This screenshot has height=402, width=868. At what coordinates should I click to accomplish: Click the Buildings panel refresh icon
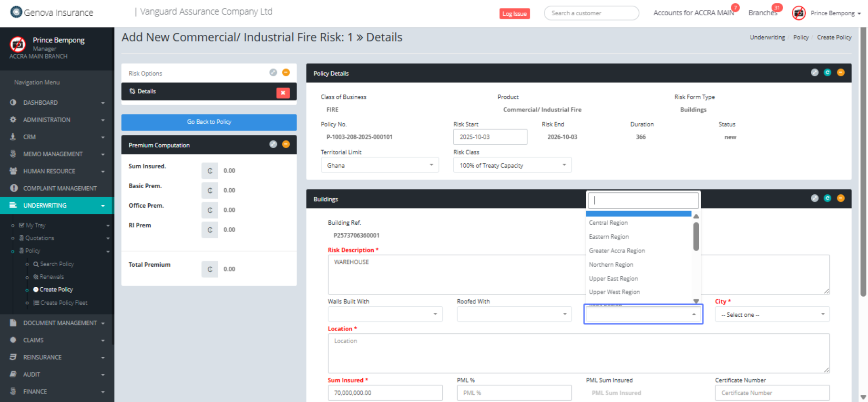[x=827, y=198]
